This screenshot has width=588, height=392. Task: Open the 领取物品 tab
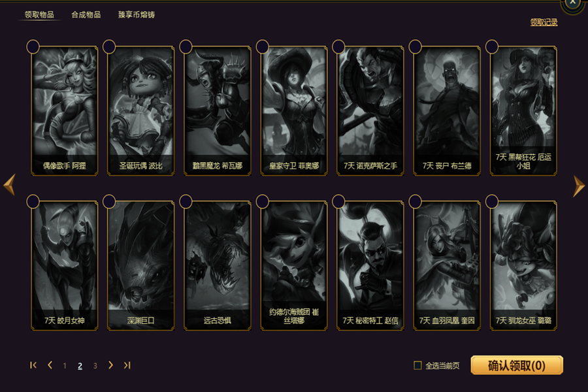click(x=39, y=14)
